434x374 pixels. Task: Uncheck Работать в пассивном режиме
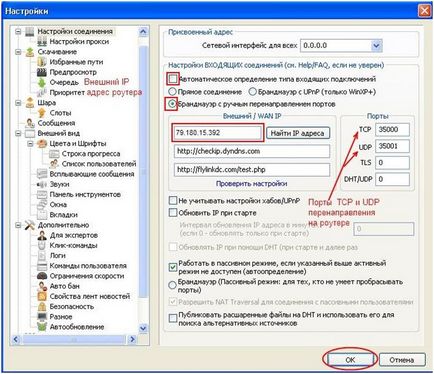(173, 267)
